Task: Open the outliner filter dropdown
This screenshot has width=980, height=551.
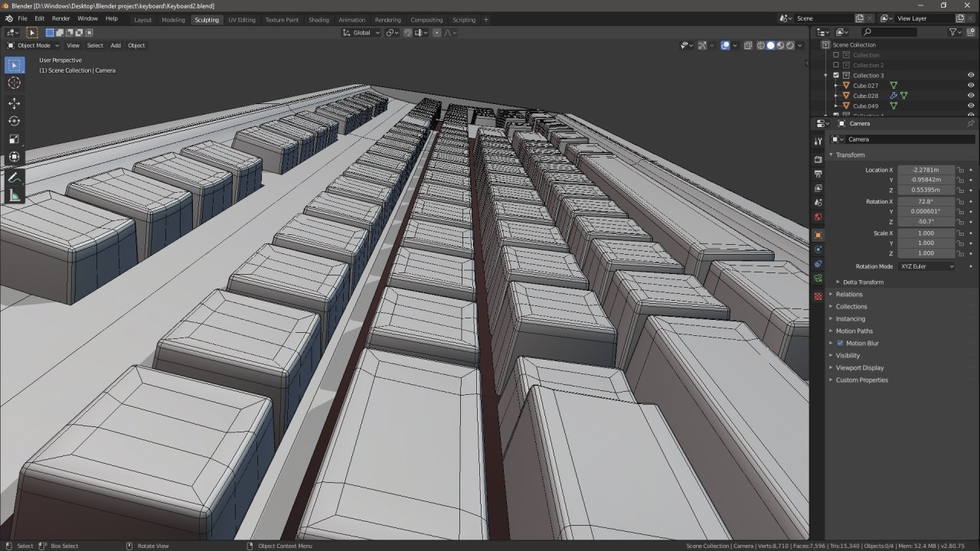Action: click(955, 32)
